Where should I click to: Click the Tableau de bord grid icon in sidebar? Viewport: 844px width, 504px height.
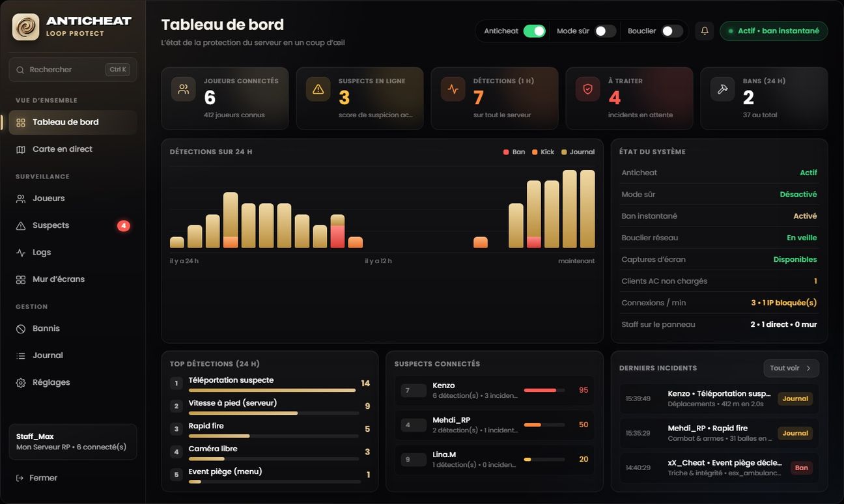pos(21,122)
